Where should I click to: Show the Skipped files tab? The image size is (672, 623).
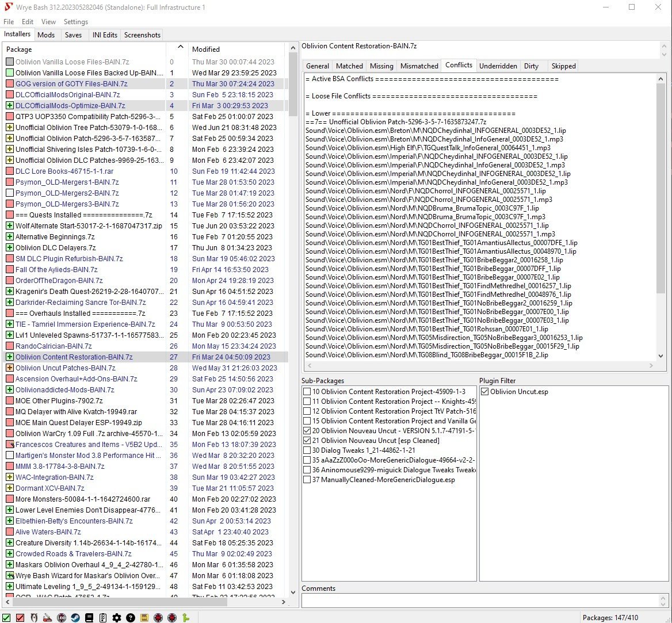(564, 66)
